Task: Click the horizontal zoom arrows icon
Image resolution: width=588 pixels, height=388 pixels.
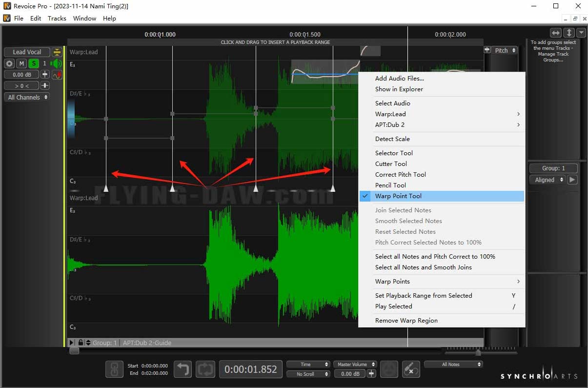Action: pos(556,33)
